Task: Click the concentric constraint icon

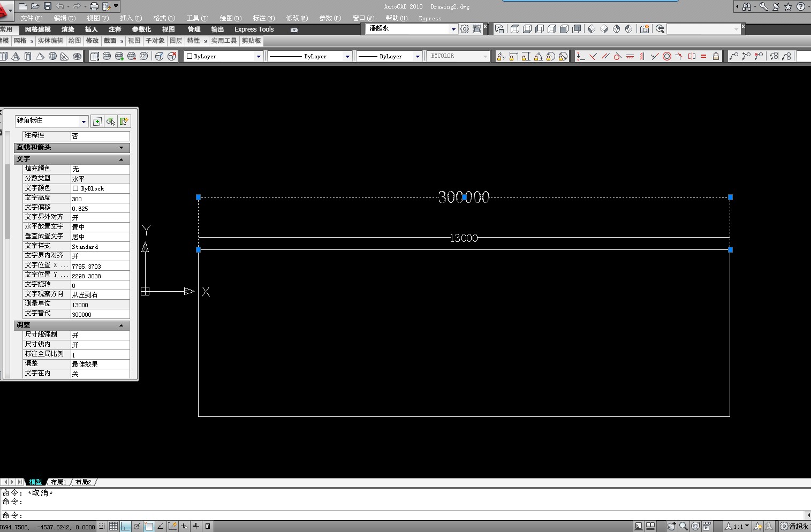Action: point(667,56)
